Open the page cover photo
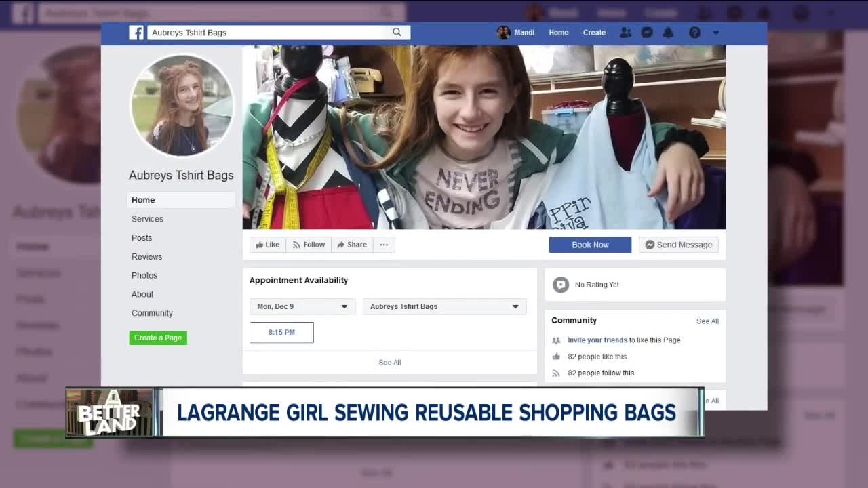This screenshot has height=488, width=868. click(484, 137)
